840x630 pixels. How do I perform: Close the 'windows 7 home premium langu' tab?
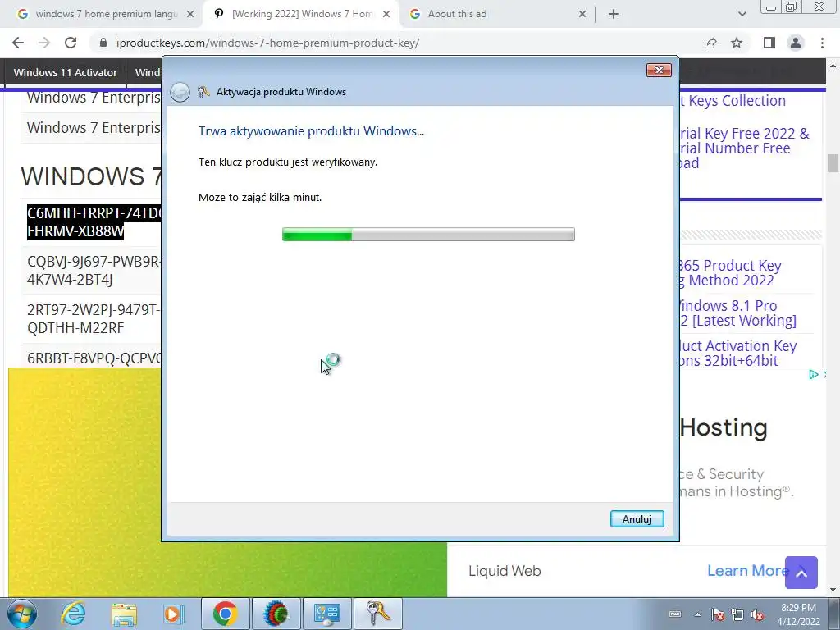coord(190,15)
